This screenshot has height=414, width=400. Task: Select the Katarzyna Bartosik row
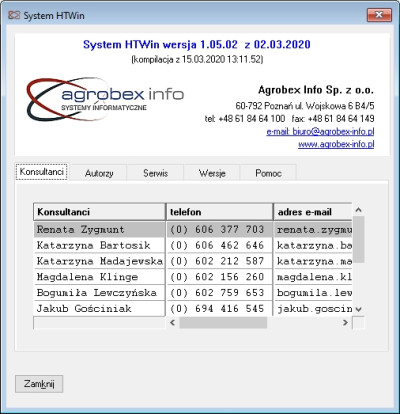tap(193, 246)
